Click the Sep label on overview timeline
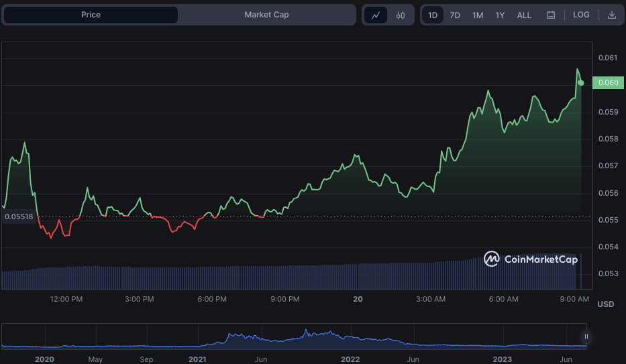 pyautogui.click(x=146, y=359)
